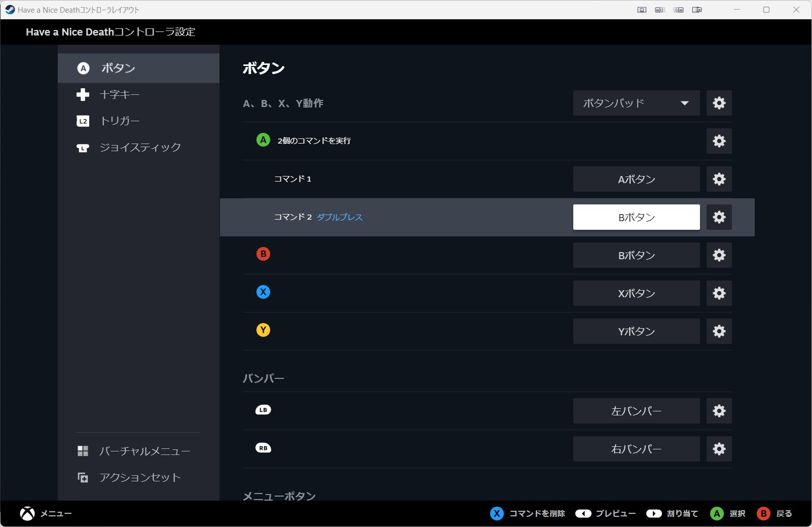Viewport: 812px width, 527px height.
Task: Open gear settings for X button row
Action: (x=719, y=293)
